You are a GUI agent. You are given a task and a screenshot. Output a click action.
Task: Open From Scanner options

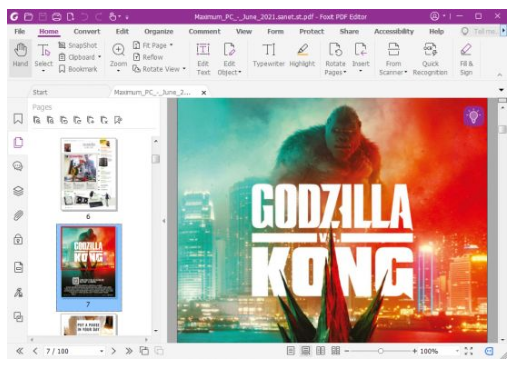pyautogui.click(x=393, y=59)
